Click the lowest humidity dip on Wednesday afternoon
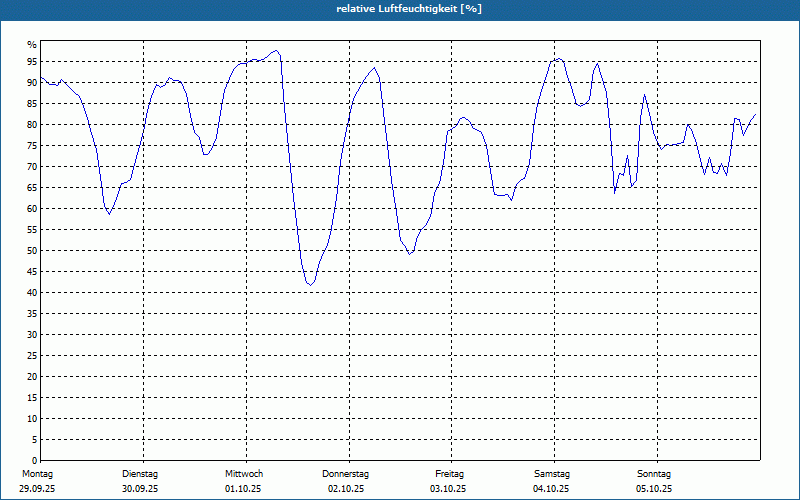 tap(310, 285)
